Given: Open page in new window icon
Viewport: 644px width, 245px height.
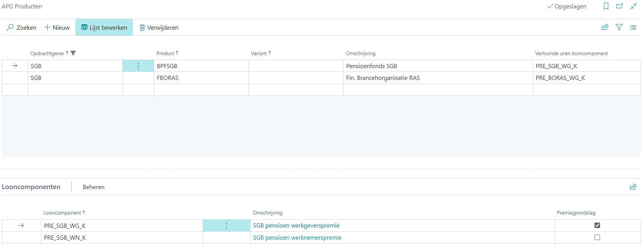Looking at the screenshot, I should [x=620, y=6].
